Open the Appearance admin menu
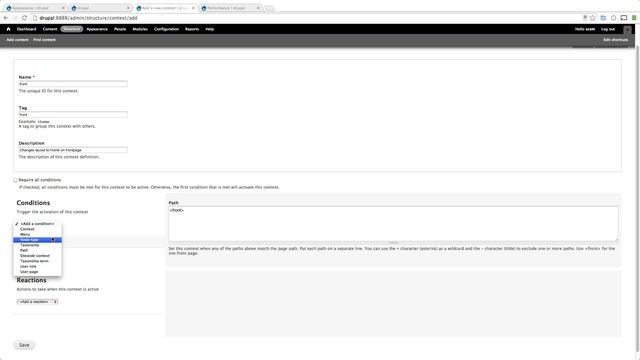Screen dimensions: 640x360 [97, 29]
